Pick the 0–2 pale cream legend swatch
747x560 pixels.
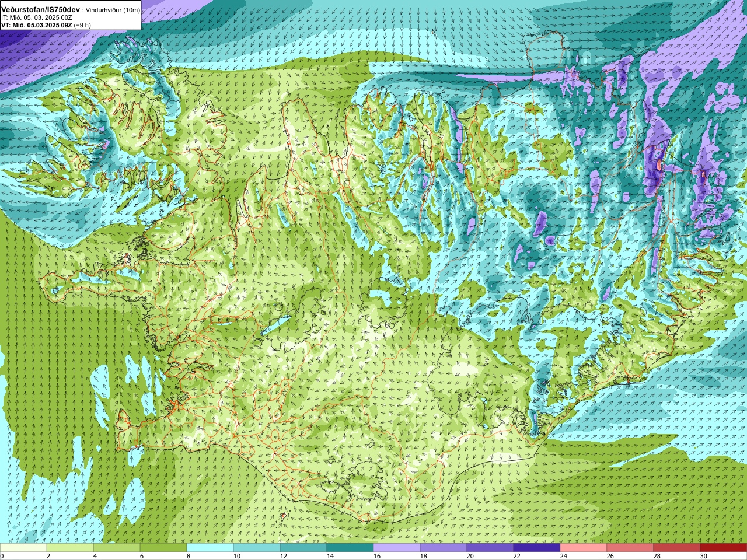click(23, 548)
